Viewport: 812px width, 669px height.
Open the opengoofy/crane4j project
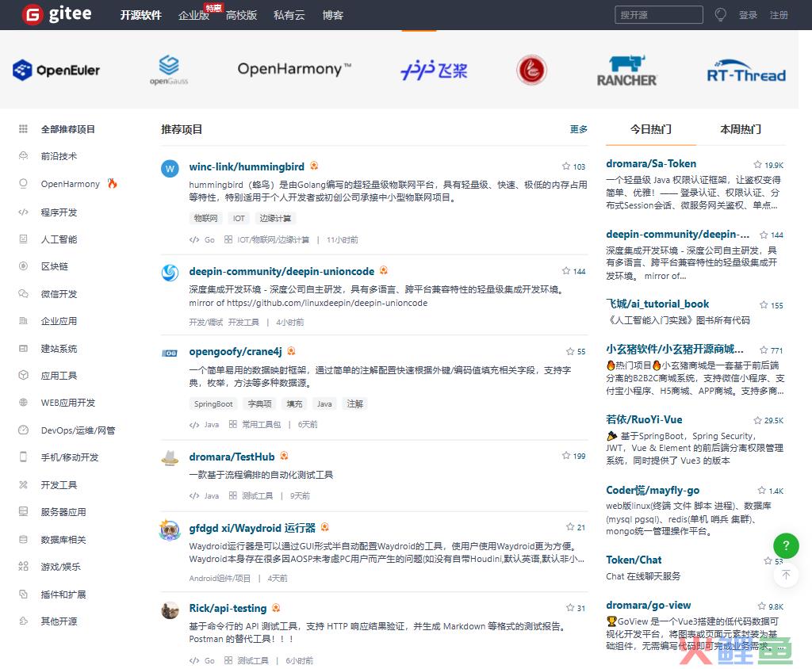pyautogui.click(x=236, y=352)
